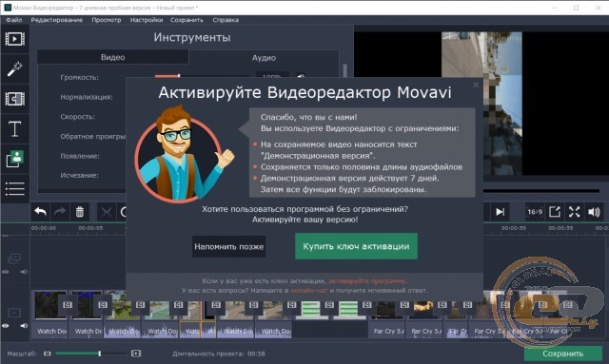Click the Длительность проекта duration text

(x=219, y=354)
